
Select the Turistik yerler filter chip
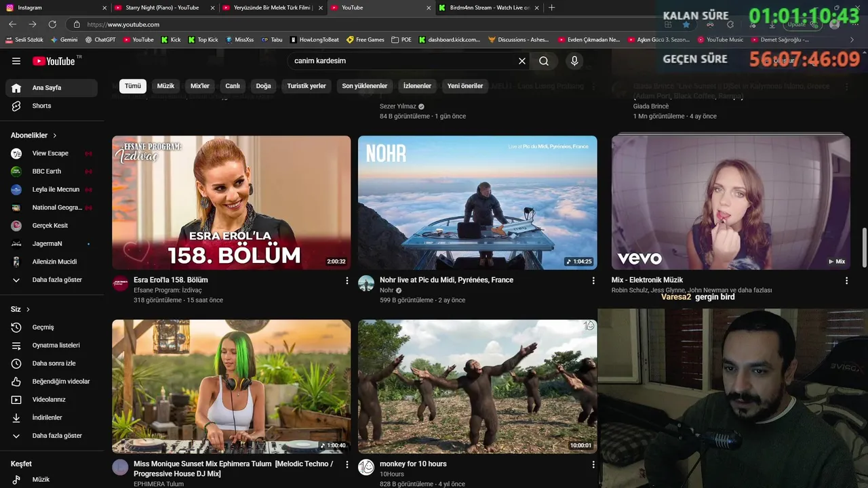(x=307, y=86)
